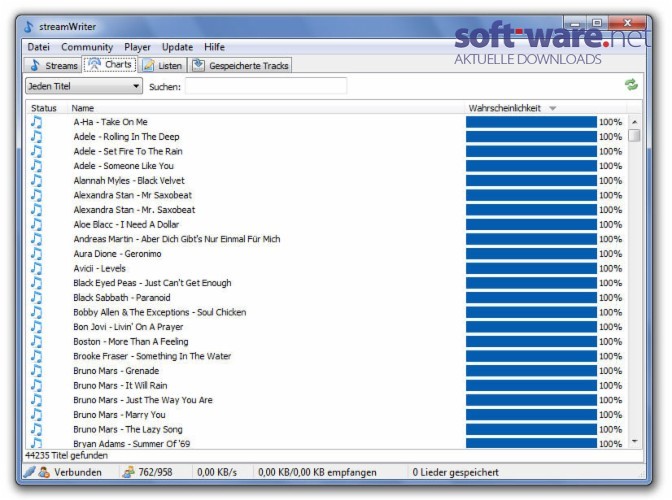Select the song name Aura Dione - Geronimo
Image resolution: width=672 pixels, height=500 pixels.
(117, 254)
